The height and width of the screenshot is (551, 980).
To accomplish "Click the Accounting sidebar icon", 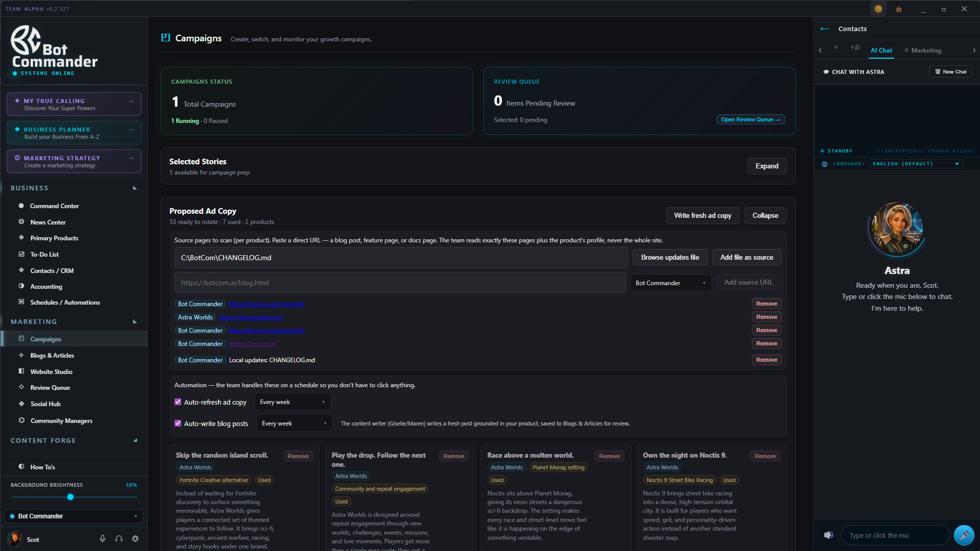I will click(21, 286).
